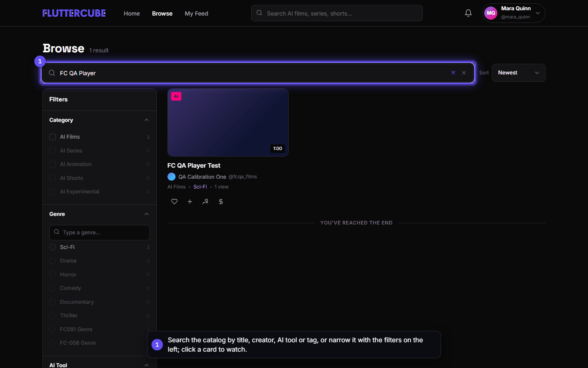Check the AI Animation category checkbox

pos(53,164)
